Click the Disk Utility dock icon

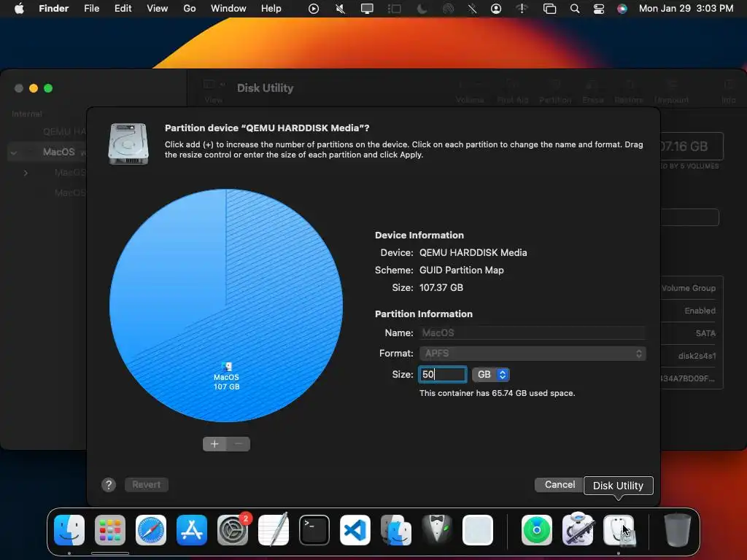click(619, 530)
